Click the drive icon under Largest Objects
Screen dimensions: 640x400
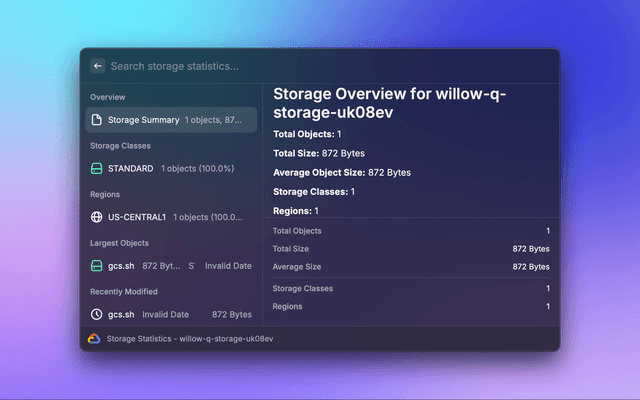97,266
